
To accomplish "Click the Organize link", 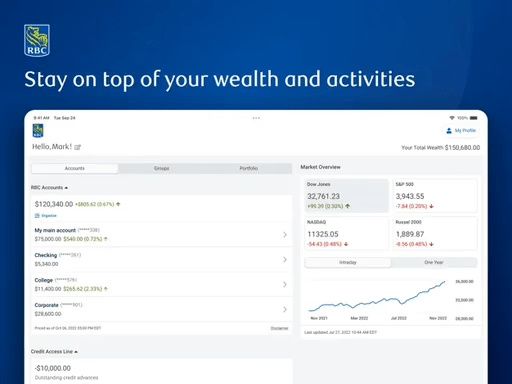I will pos(46,216).
